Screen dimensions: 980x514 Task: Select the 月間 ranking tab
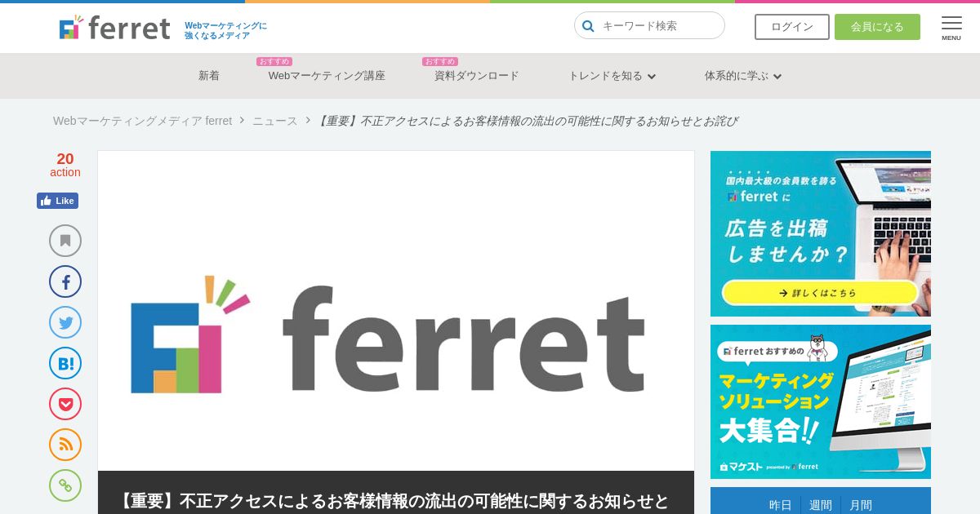pos(861,505)
